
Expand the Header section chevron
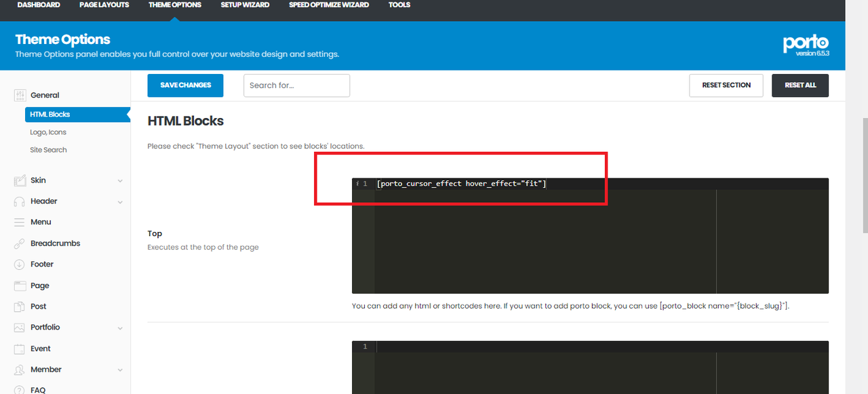pos(120,202)
